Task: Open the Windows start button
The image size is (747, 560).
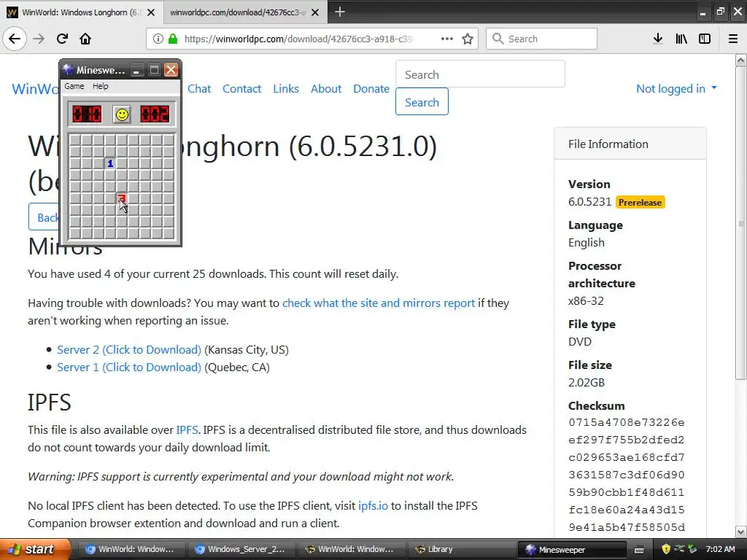Action: 35,549
